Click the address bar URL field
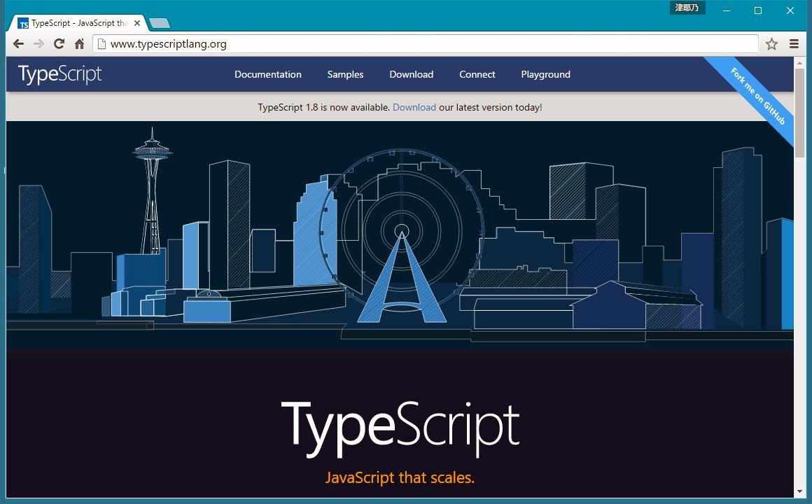 pyautogui.click(x=420, y=44)
